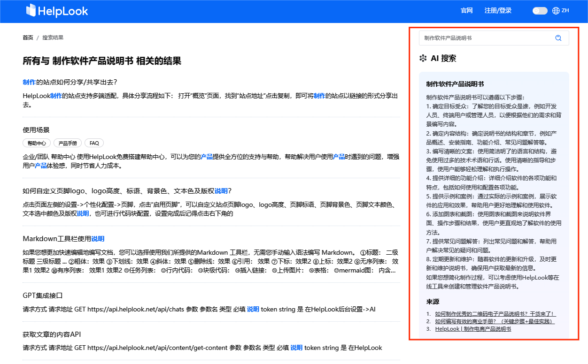588x364 pixels.
Task: Open the ZH language selector
Action: point(565,10)
